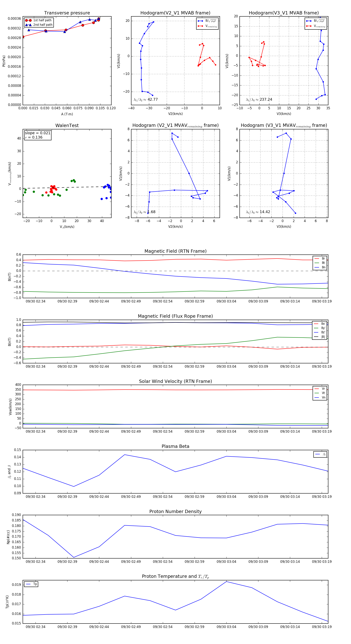This screenshot has height=644, width=351.
Task: Select the Br legend entry
Action: pyautogui.click(x=320, y=259)
